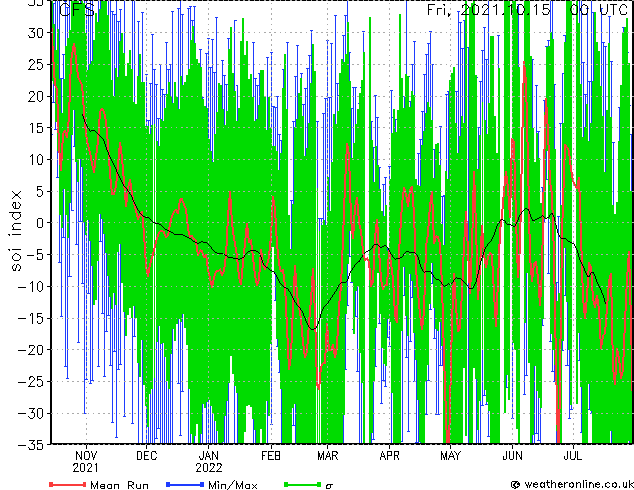
Task: Click the '-15' y-axis value
Action: coord(30,318)
